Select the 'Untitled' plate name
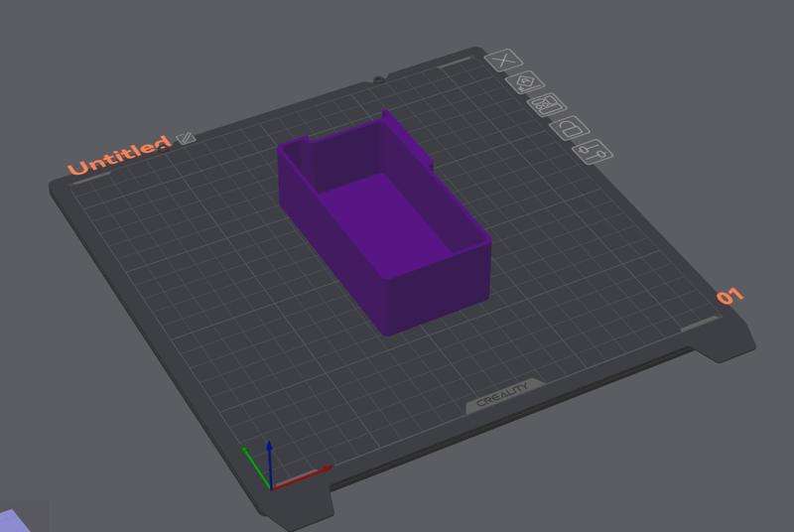Screen dimensions: 794x532 coord(118,156)
